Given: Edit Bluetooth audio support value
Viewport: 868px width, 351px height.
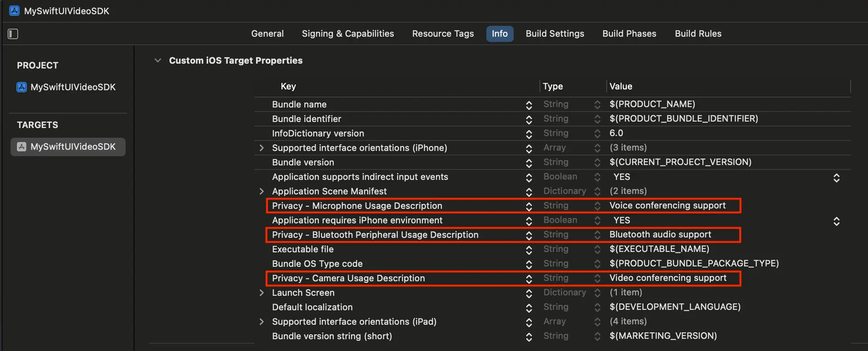Looking at the screenshot, I should 660,235.
